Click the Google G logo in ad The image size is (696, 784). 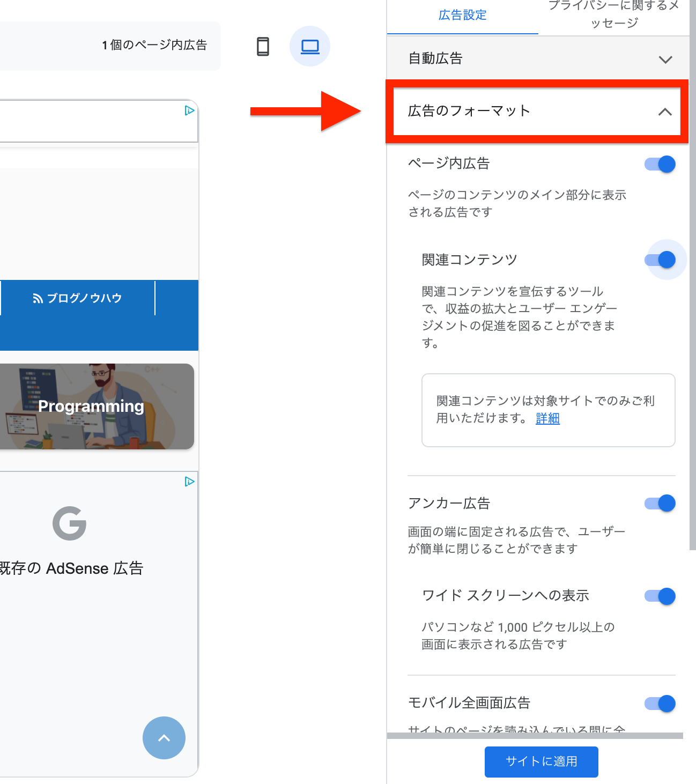click(x=70, y=523)
